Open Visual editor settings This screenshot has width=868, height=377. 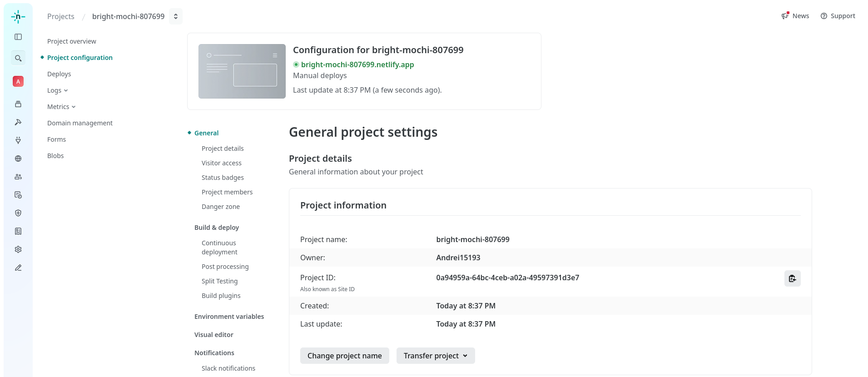214,335
